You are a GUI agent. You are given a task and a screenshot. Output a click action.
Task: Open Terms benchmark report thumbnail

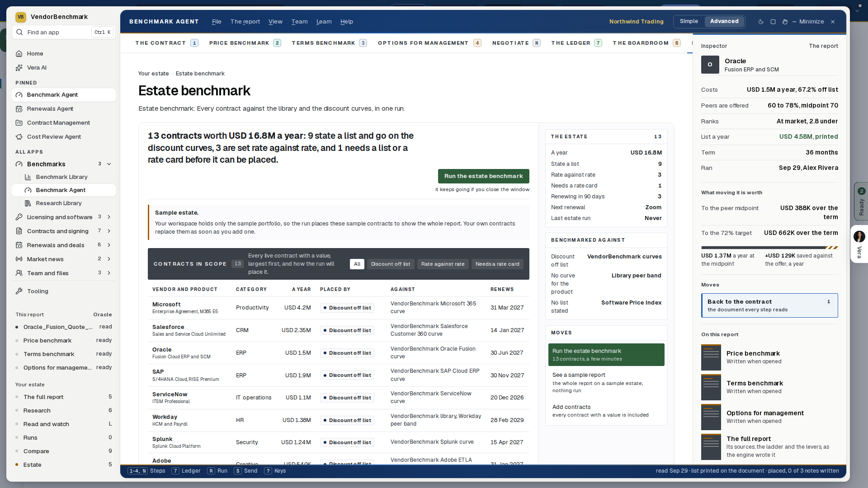click(x=711, y=387)
